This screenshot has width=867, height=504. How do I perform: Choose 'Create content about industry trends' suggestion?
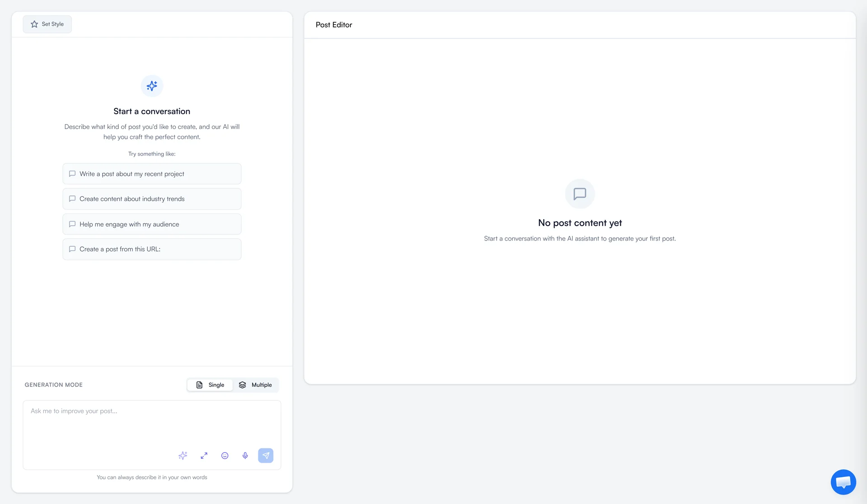tap(152, 199)
